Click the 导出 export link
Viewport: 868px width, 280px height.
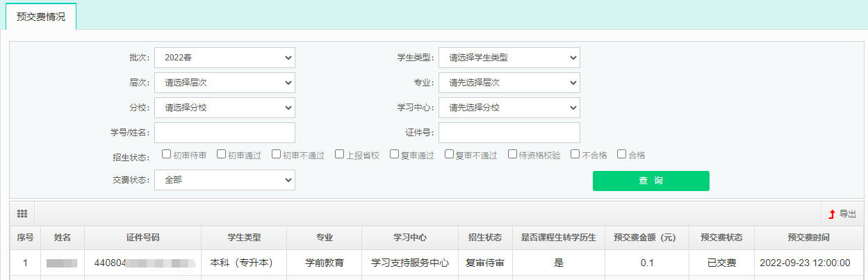pos(847,214)
